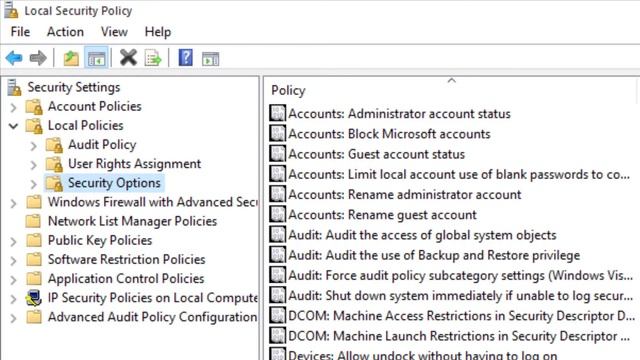The width and height of the screenshot is (640, 360).
Task: Click icon beside Accounts: Rename administrator account
Action: [x=278, y=194]
